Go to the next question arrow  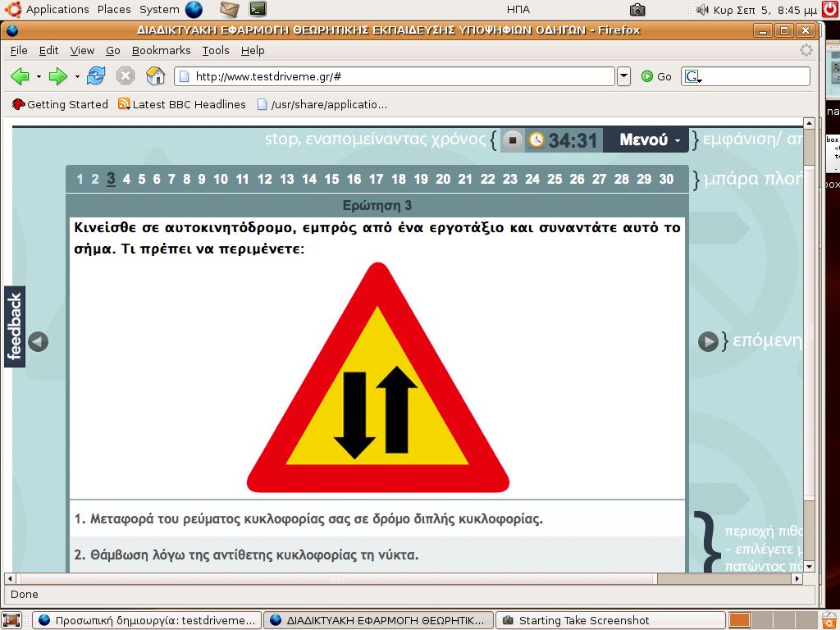point(708,341)
